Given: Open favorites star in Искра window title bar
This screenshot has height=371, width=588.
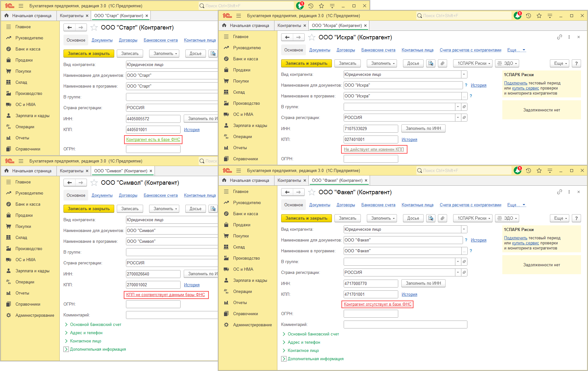Looking at the screenshot, I should coord(539,16).
